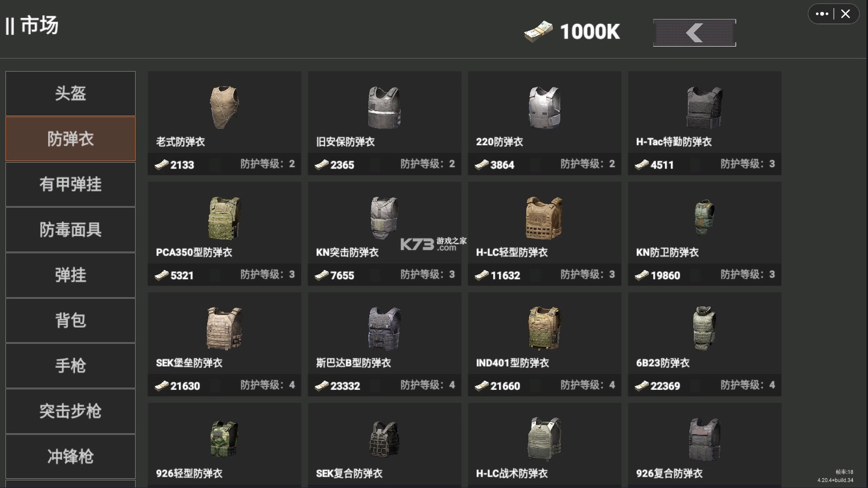Select the 6B23防弹衣 vest icon

(x=704, y=328)
